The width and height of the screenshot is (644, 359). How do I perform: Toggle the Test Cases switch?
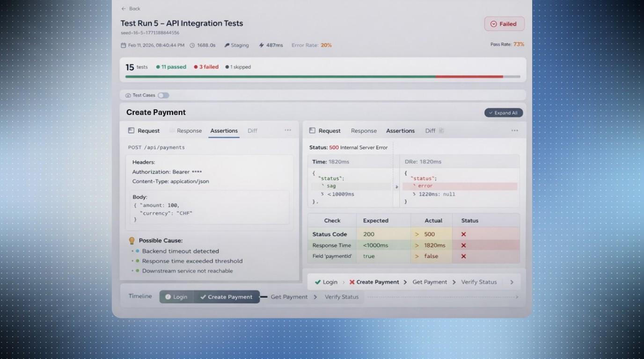(163, 95)
